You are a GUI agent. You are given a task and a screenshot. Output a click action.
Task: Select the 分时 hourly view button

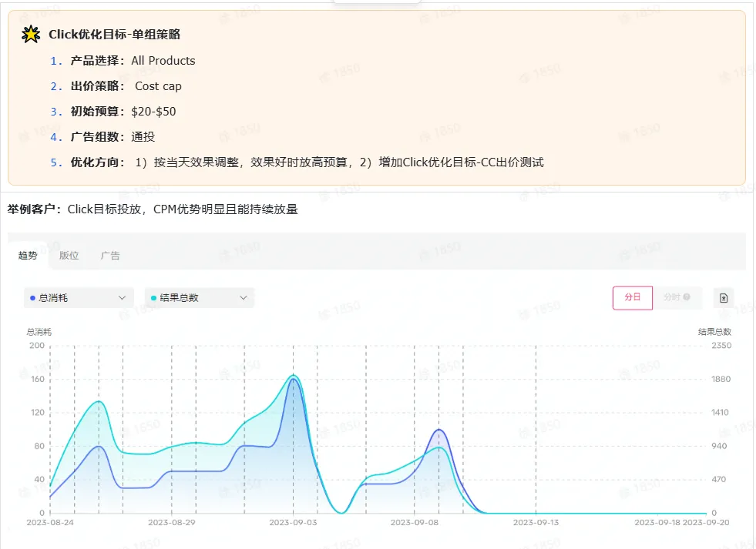tap(677, 297)
